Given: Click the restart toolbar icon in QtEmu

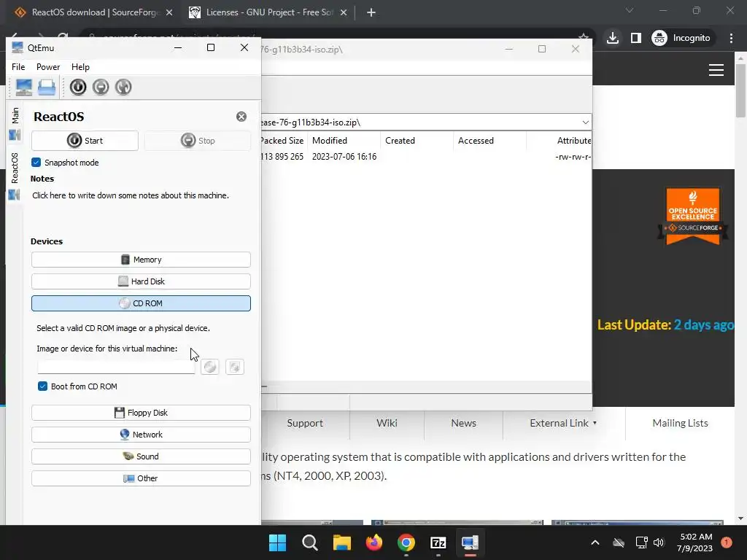Looking at the screenshot, I should point(123,87).
